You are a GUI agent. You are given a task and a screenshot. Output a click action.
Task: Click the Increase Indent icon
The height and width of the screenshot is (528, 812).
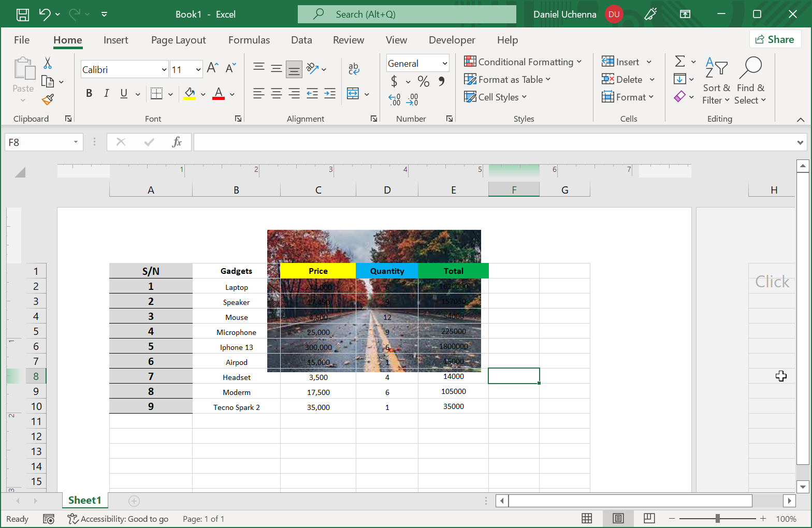[x=330, y=94]
